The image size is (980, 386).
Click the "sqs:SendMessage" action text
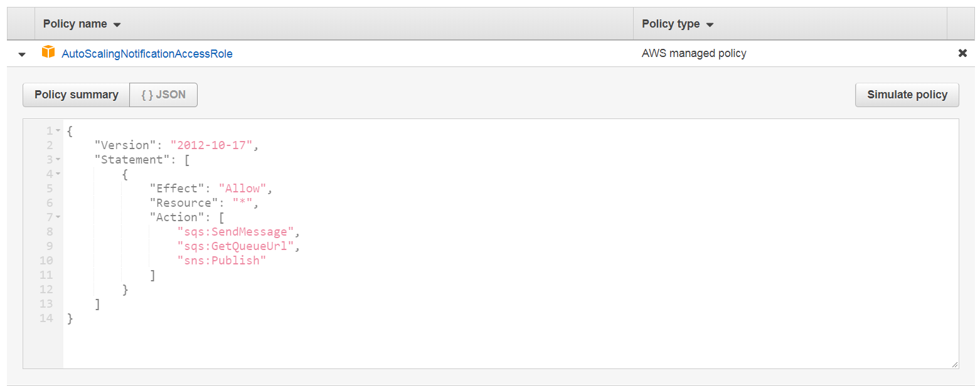coord(236,232)
